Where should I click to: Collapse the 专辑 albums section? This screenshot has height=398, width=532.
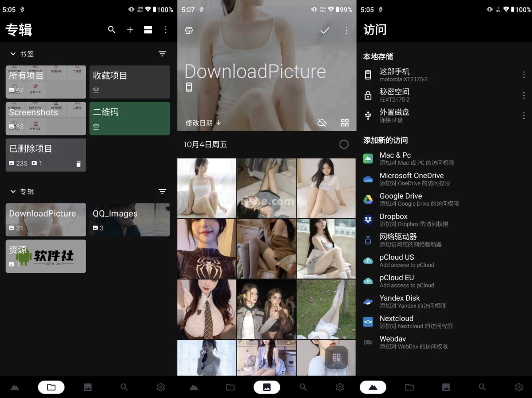[x=12, y=191]
